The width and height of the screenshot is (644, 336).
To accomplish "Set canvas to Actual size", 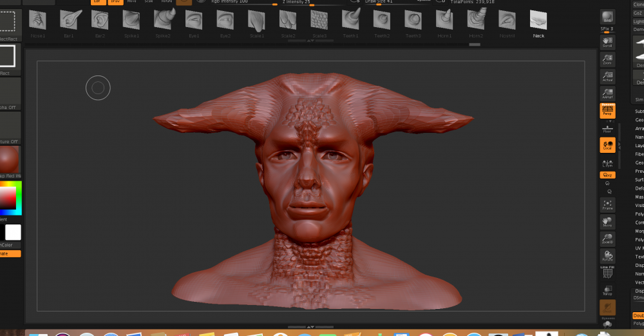I will (607, 77).
